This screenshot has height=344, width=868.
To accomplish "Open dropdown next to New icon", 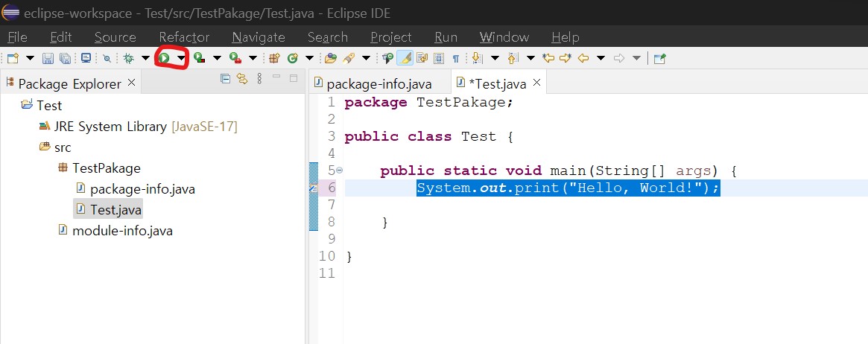I will tap(31, 58).
